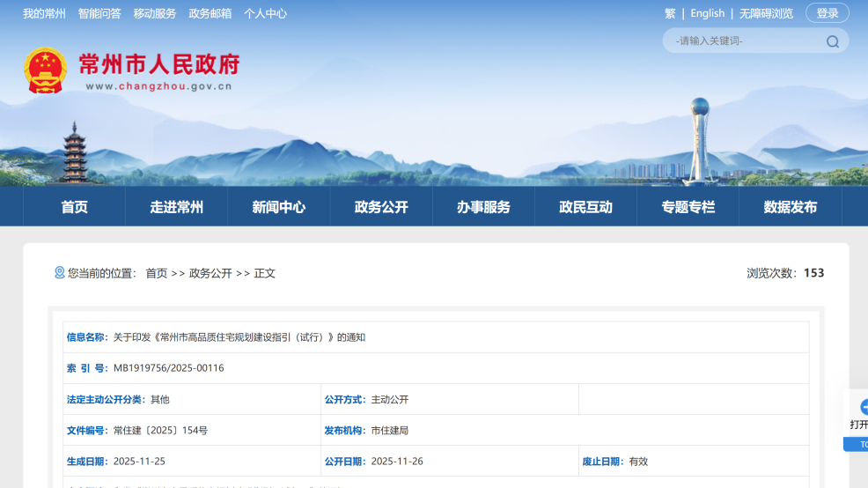Open the 办事服务 navigation menu
The width and height of the screenshot is (868, 488).
coord(483,207)
